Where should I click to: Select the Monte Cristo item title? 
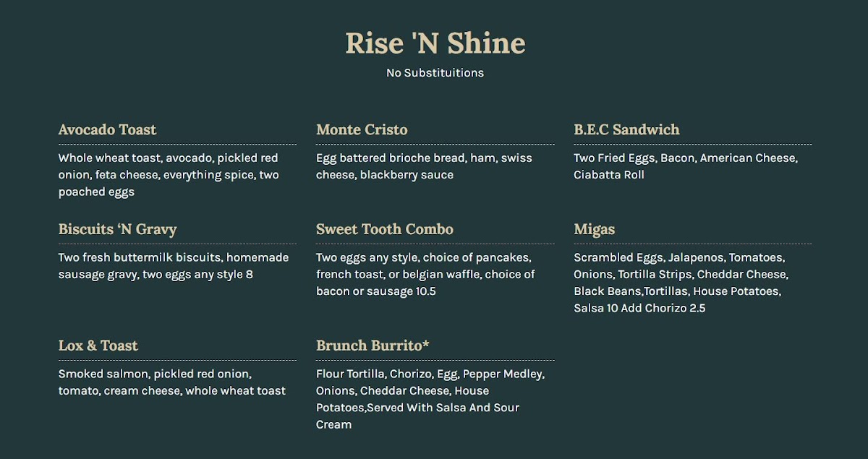point(362,130)
